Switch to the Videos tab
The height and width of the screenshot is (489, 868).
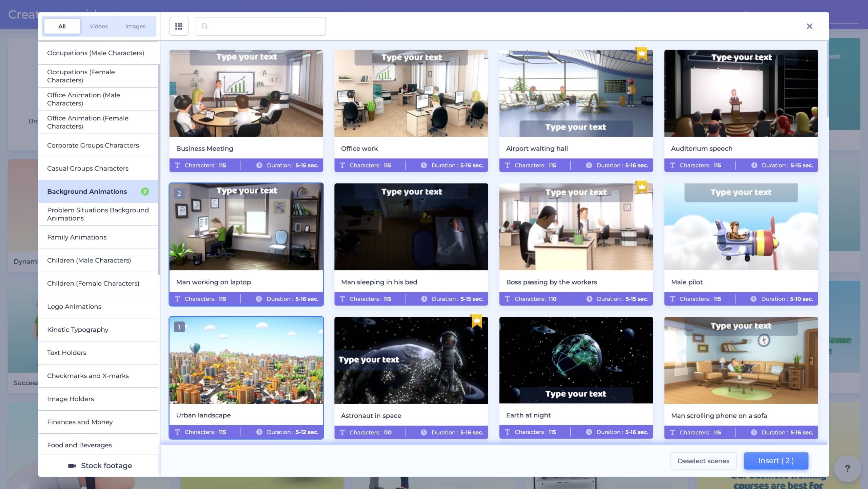coord(99,26)
